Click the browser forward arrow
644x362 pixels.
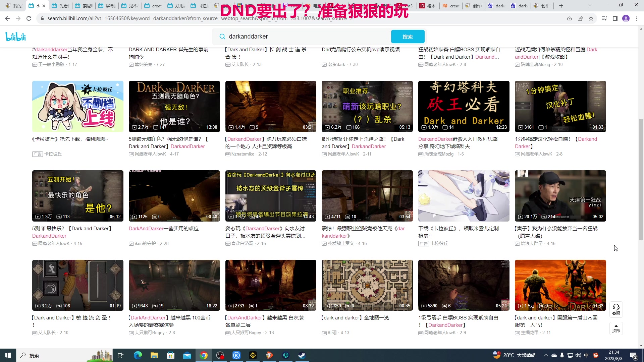click(18, 18)
